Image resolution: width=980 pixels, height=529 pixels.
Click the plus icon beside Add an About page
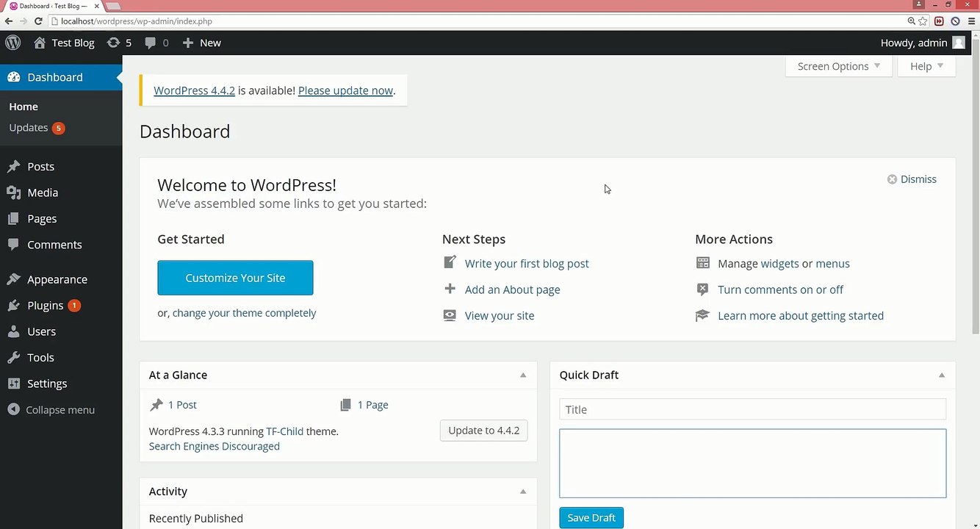point(450,289)
